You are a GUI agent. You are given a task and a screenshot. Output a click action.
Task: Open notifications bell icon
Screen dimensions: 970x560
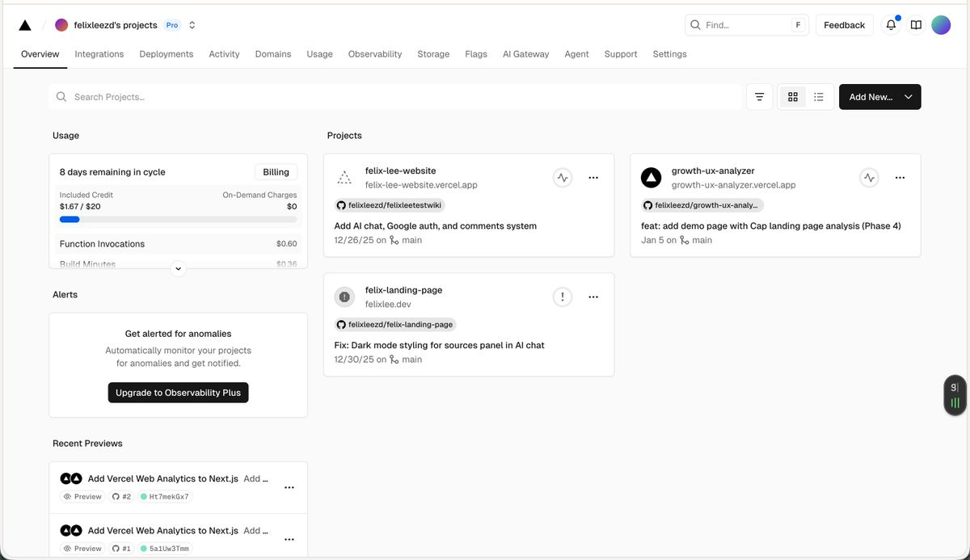pos(891,25)
